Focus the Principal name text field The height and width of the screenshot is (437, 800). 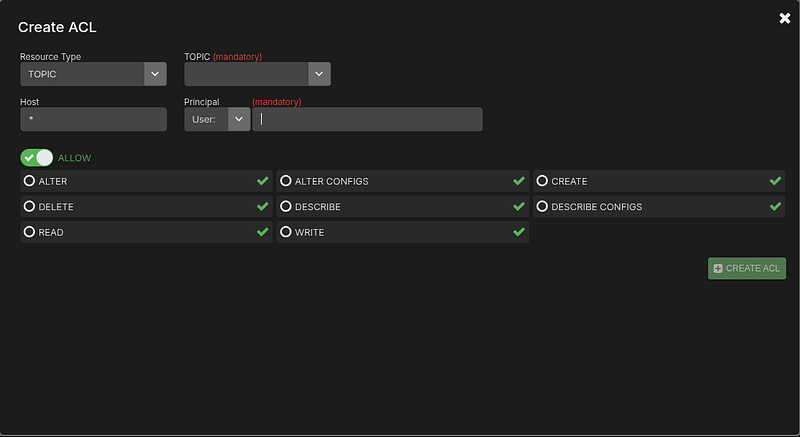pos(367,119)
